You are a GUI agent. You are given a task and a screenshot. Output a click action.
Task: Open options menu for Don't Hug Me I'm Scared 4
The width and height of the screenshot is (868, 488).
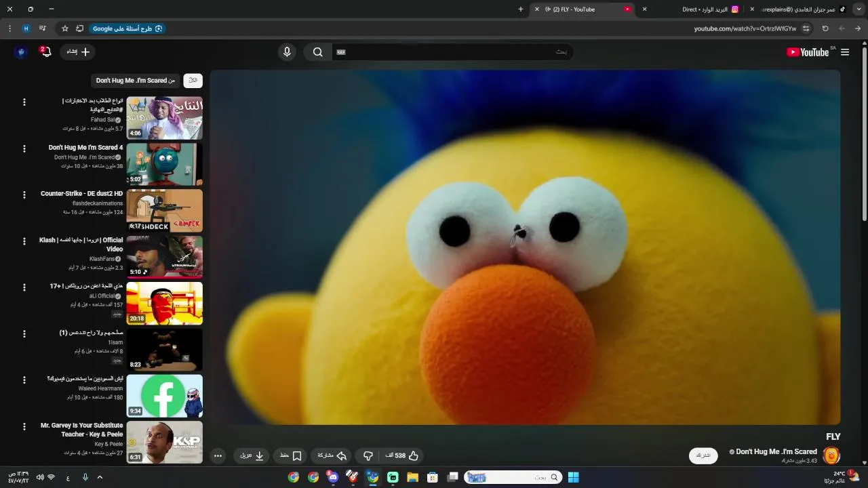tap(24, 148)
